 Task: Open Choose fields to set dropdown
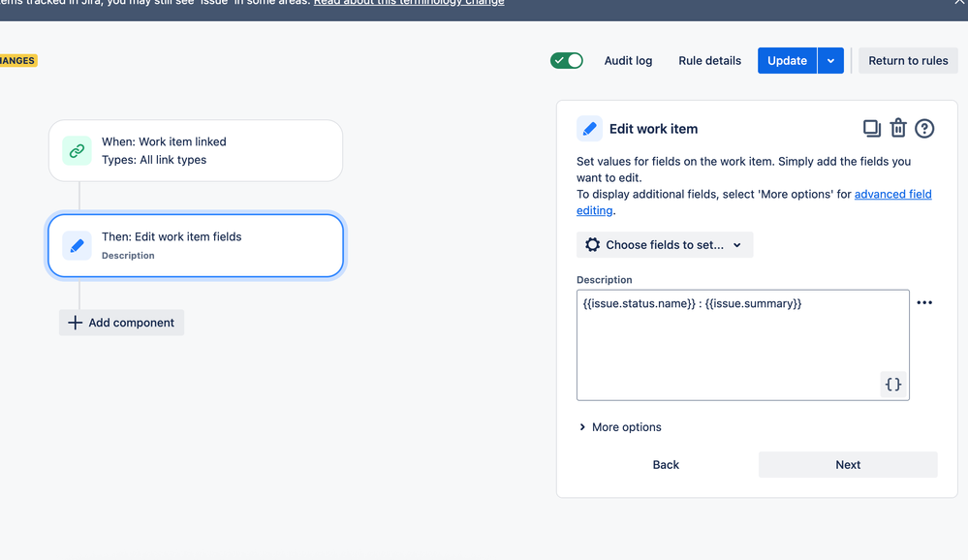[x=665, y=244]
